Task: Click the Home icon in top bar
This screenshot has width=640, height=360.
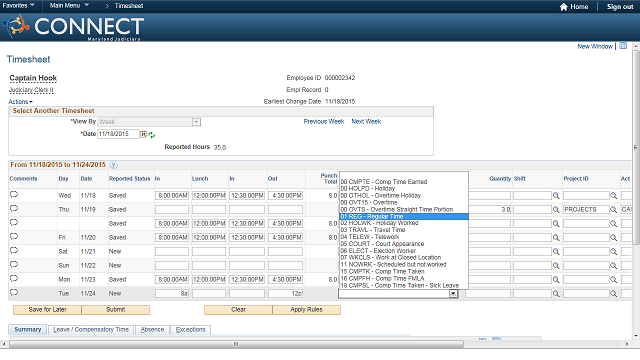Action: point(564,7)
